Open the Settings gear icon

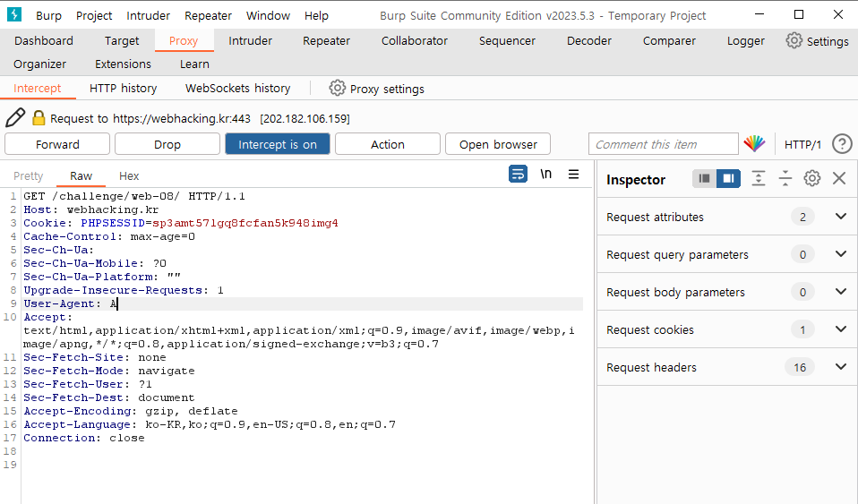pos(794,40)
